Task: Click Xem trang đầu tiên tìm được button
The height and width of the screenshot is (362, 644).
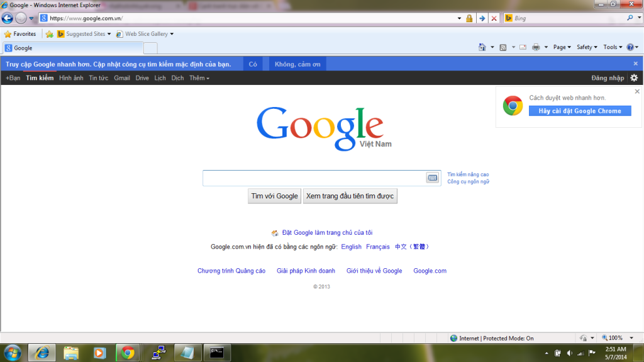Action: click(350, 196)
